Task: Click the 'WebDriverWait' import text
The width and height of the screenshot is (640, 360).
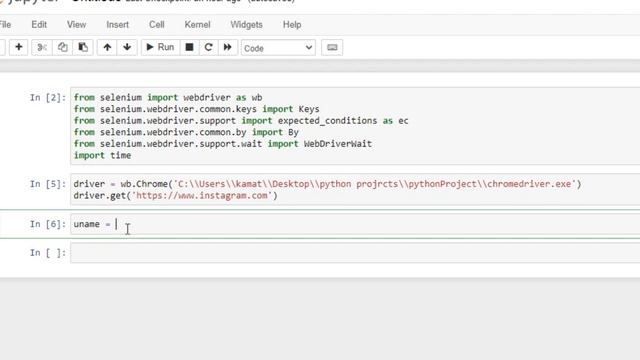Action: point(338,144)
